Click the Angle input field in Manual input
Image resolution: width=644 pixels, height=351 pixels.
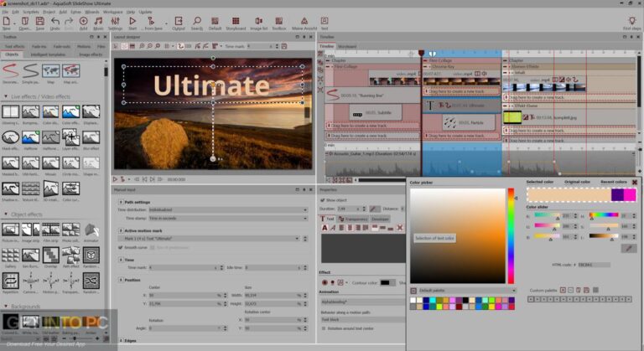tap(184, 328)
